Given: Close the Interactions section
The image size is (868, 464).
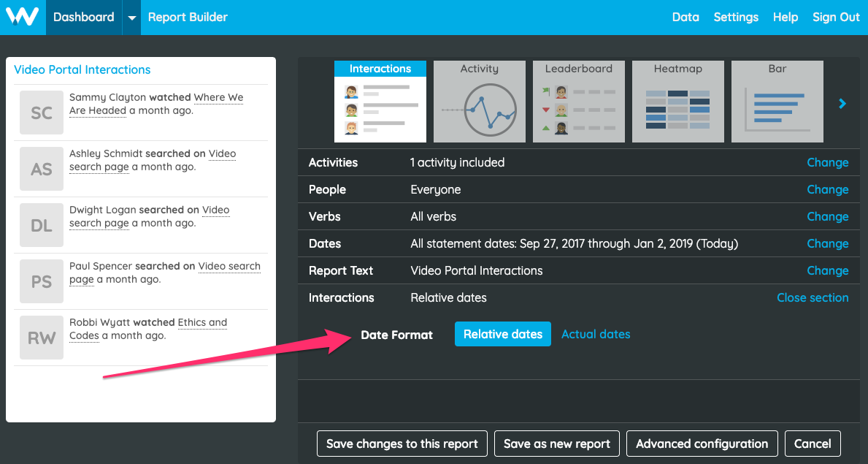Looking at the screenshot, I should tap(813, 297).
